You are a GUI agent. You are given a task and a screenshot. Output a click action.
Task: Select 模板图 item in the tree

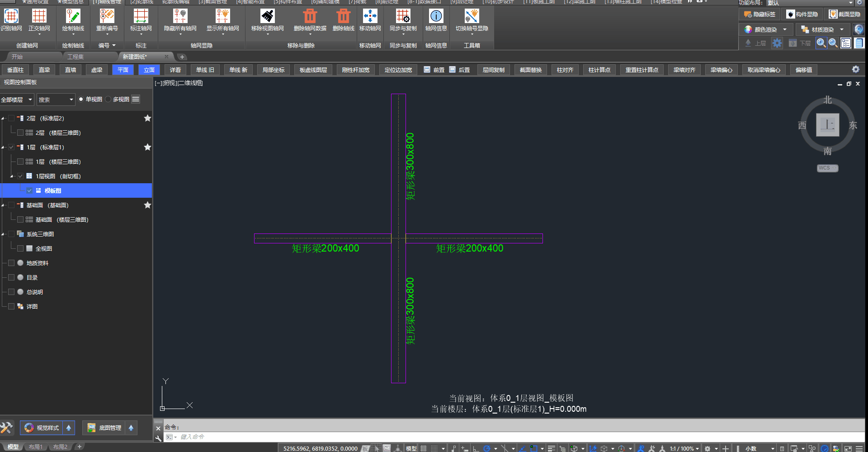(x=53, y=190)
